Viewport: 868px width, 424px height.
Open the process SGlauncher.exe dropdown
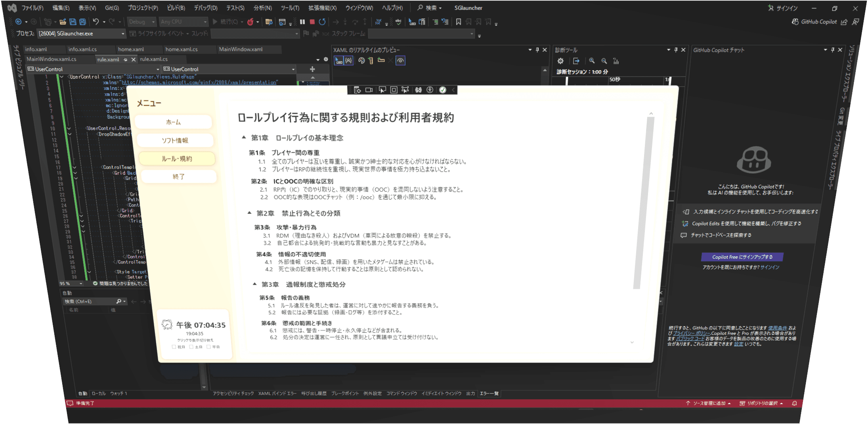(x=81, y=34)
